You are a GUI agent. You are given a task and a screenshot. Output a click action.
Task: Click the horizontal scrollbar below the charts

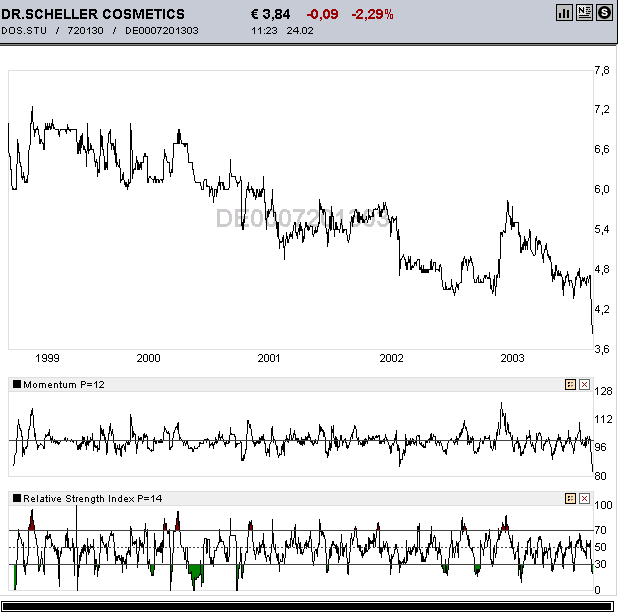[x=307, y=606]
